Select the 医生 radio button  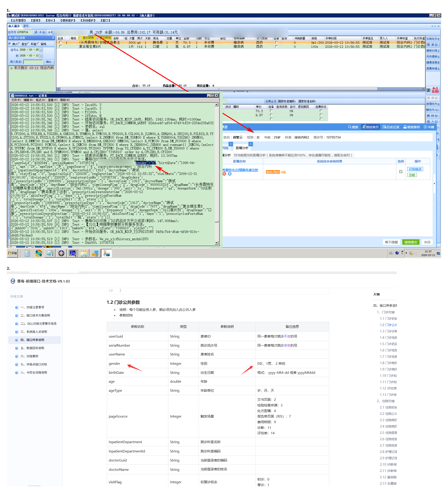click(x=19, y=44)
